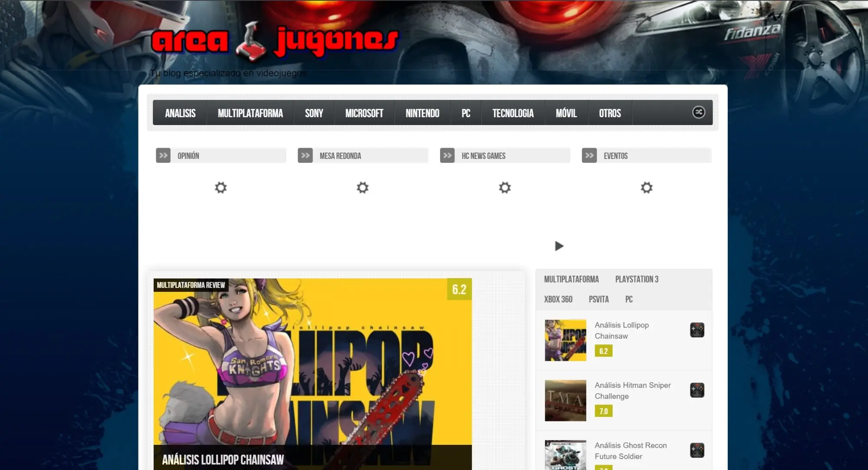Switch to the PlayStation 3 tab

pos(637,279)
